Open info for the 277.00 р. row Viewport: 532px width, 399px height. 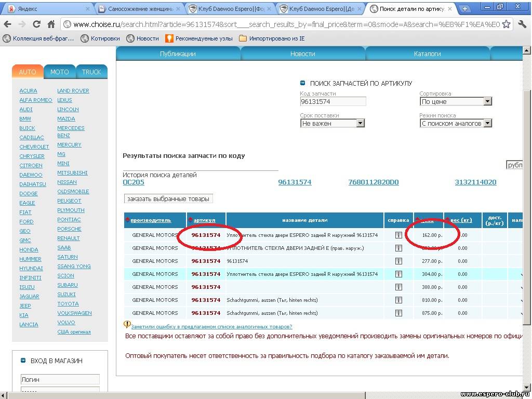pyautogui.click(x=398, y=261)
